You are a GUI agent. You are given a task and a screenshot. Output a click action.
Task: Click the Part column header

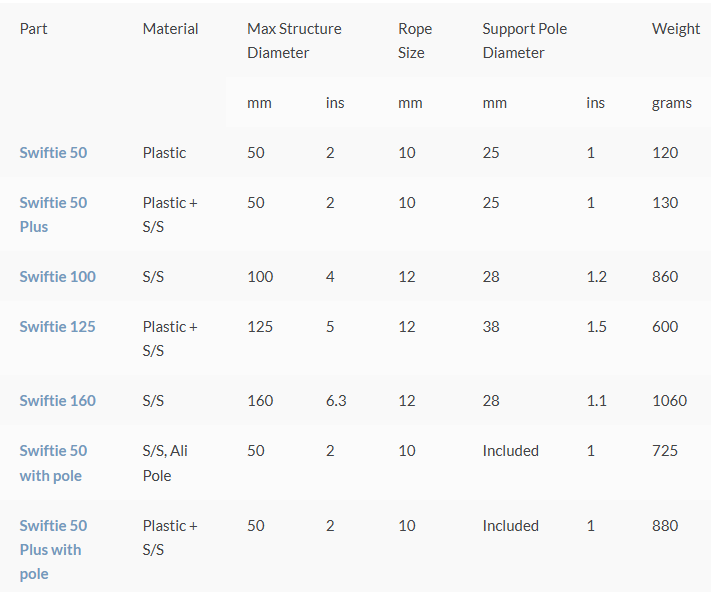(x=33, y=29)
